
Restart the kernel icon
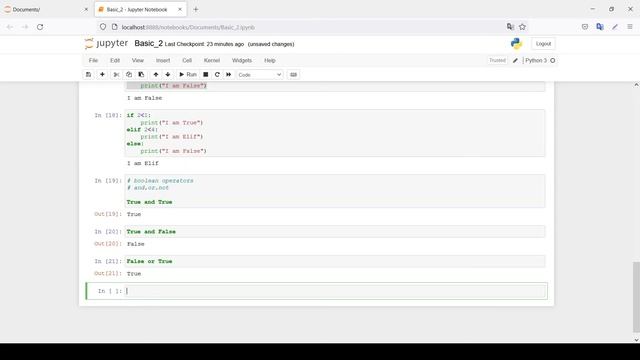click(x=217, y=75)
